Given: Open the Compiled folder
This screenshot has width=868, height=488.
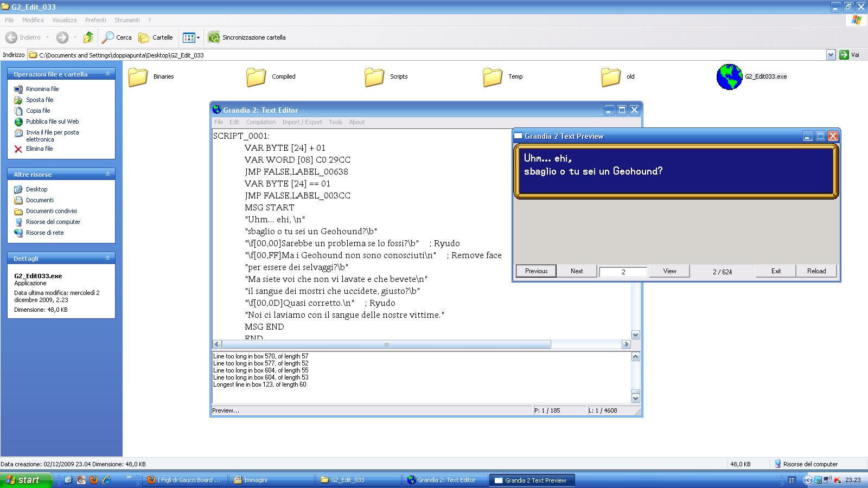Looking at the screenshot, I should (256, 77).
